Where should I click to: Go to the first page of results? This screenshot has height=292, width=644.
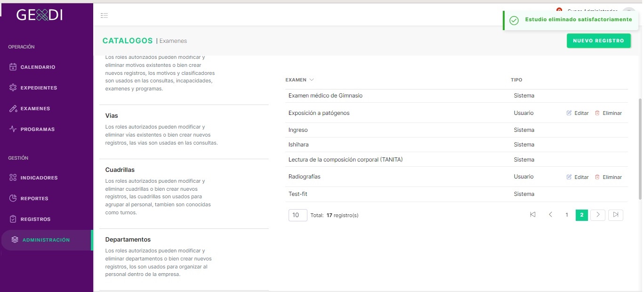pos(533,215)
